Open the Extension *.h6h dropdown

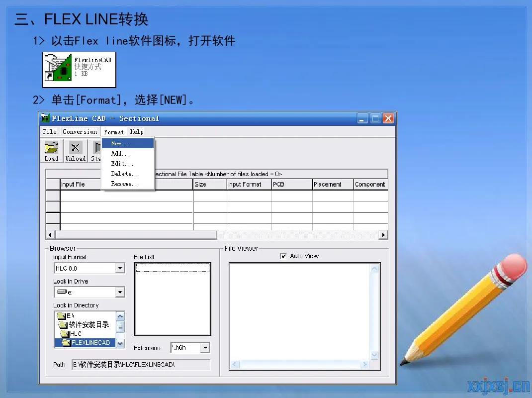click(x=205, y=347)
